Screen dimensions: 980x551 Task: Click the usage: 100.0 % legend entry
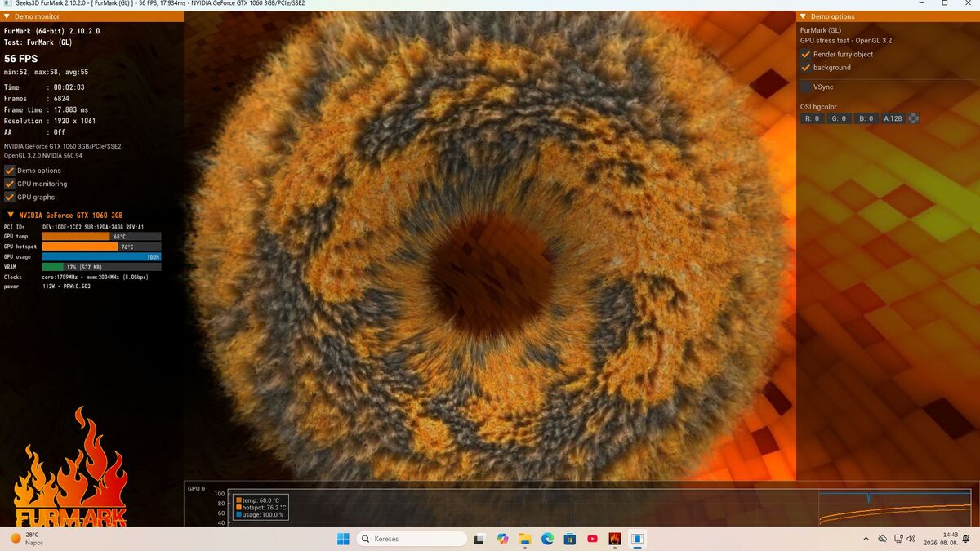[260, 515]
